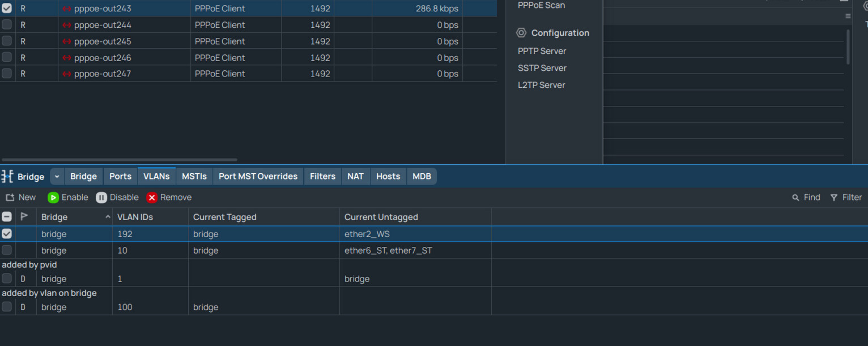Check the VLAN 10 row checkbox
868x346 pixels.
click(x=7, y=250)
